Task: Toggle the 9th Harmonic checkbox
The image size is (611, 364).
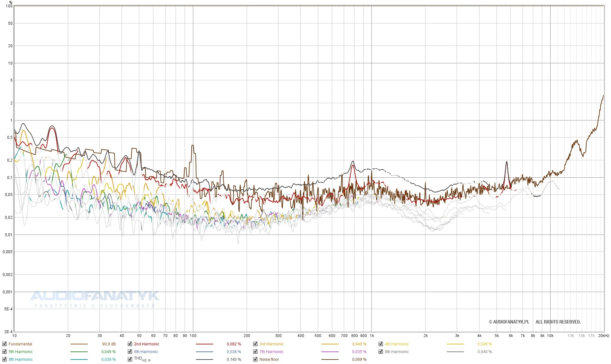Action: (x=5, y=359)
